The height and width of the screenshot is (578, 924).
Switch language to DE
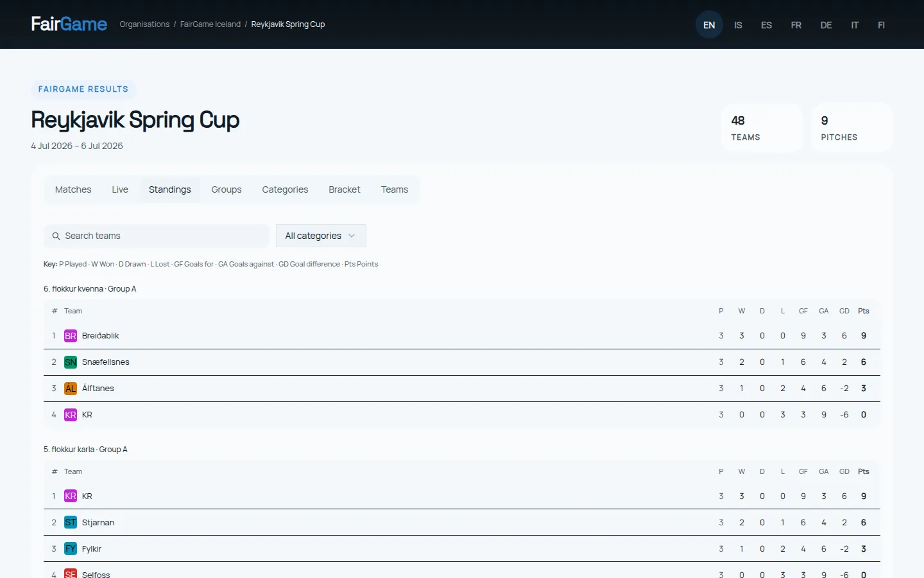coord(826,25)
